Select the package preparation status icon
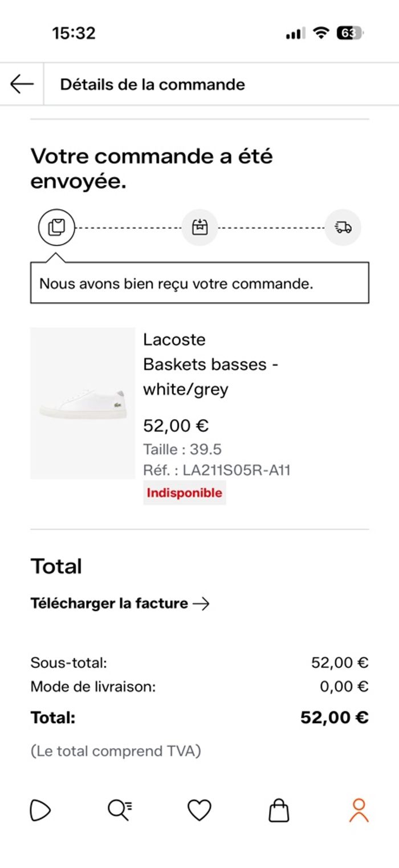 coord(199,228)
